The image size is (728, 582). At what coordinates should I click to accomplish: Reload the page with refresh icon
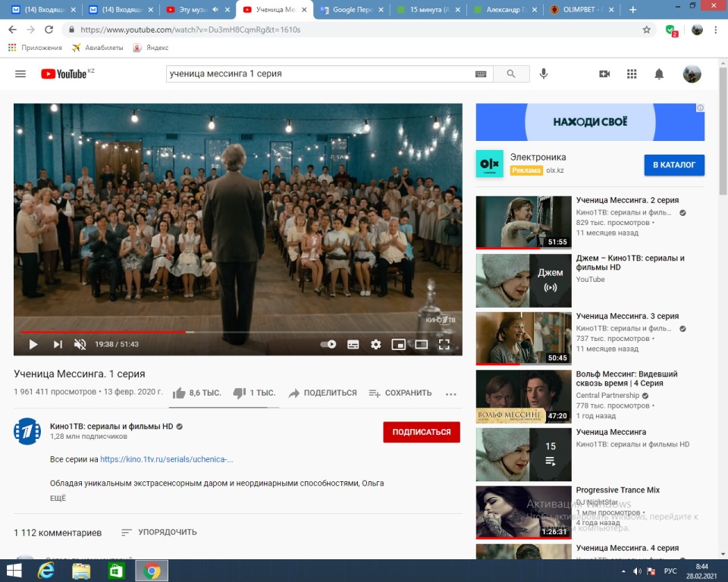(x=49, y=30)
